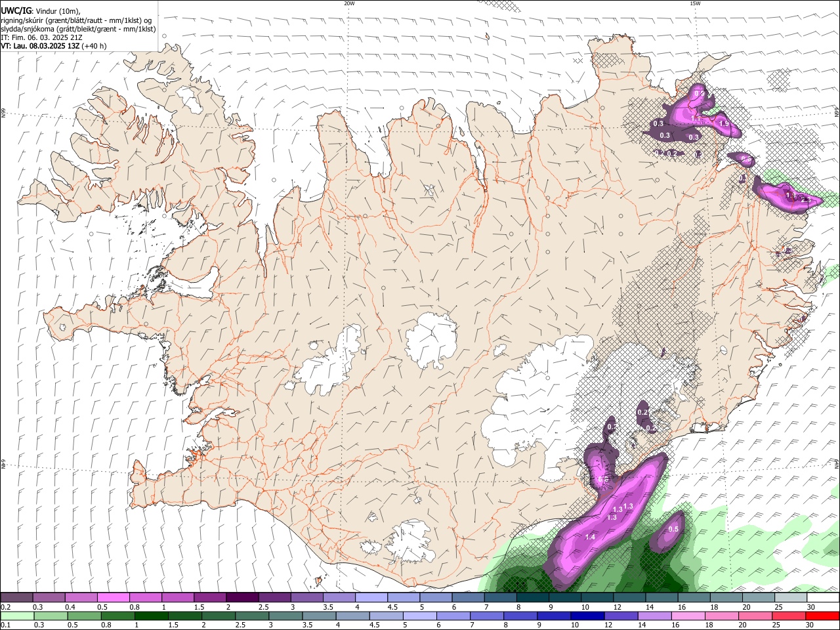Pick the darkest purple swatch between 2 and 2.5, upper row
Viewport: 840px width, 630px height.
(x=242, y=598)
